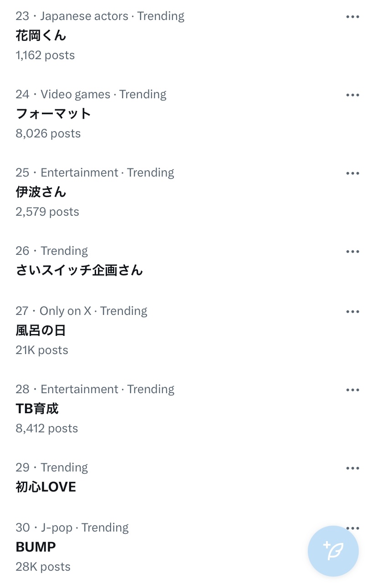The width and height of the screenshot is (377, 588).
Task: Click the 21K posts count under 風呂の日
Action: click(42, 350)
